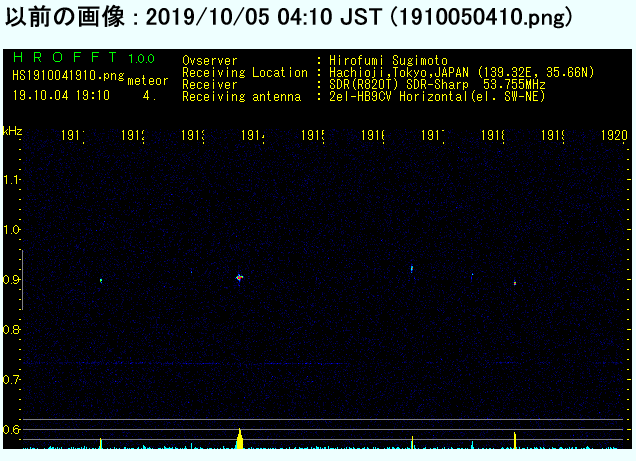
Task: Click the 1915 time axis marker
Action: tap(313, 135)
